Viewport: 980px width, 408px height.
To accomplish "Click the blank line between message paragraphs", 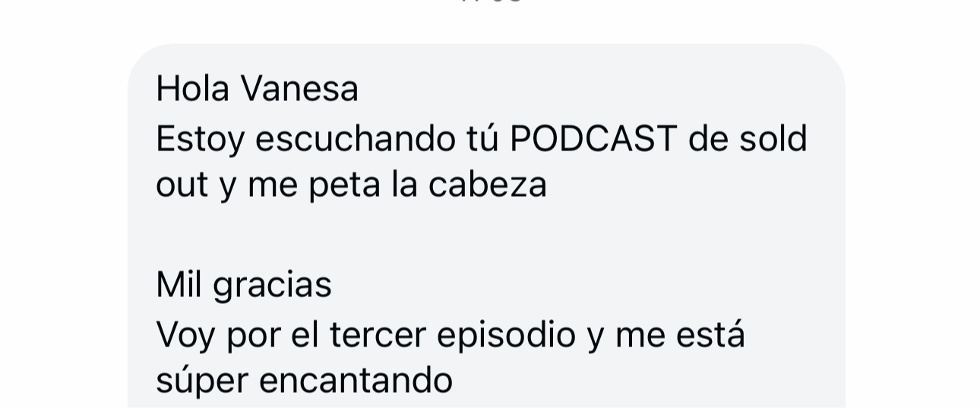I will click(486, 235).
